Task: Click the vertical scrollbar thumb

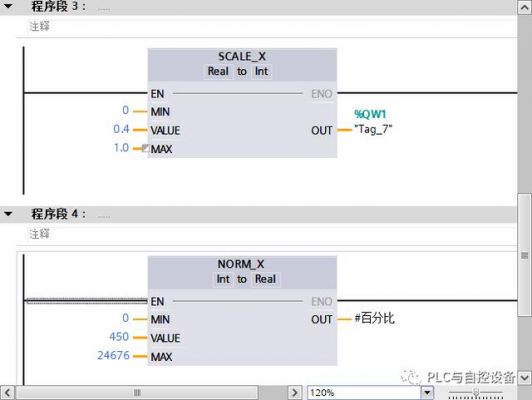Action: pyautogui.click(x=525, y=255)
